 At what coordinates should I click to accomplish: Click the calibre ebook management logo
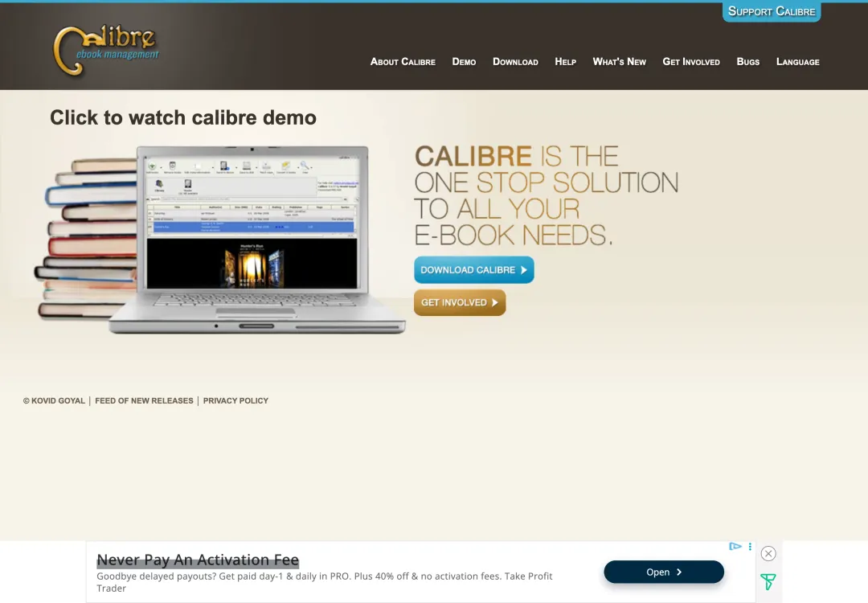106,51
